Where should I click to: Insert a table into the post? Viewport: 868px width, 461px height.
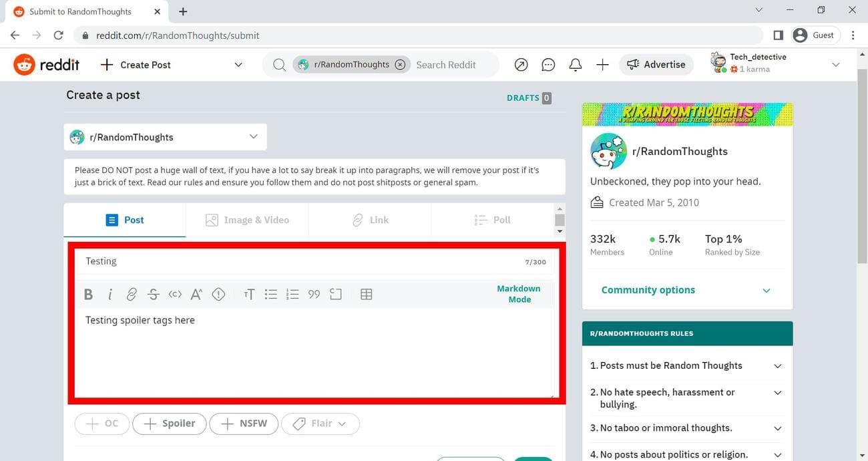pyautogui.click(x=366, y=295)
